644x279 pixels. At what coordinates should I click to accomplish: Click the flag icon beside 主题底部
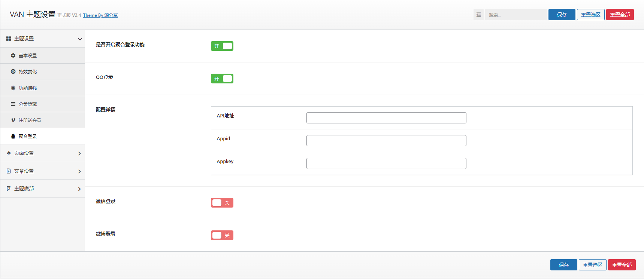pyautogui.click(x=9, y=188)
